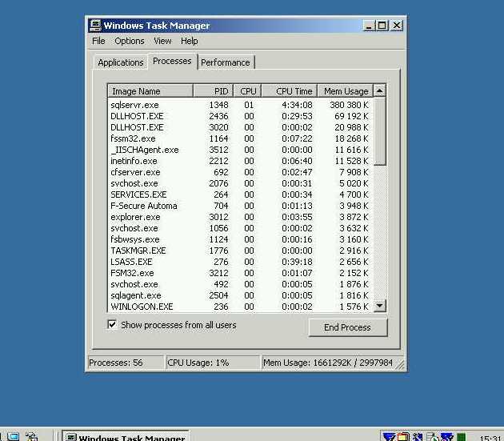Viewport: 504px width, 441px height.
Task: Minimize the Task Manager window
Action: 369,26
